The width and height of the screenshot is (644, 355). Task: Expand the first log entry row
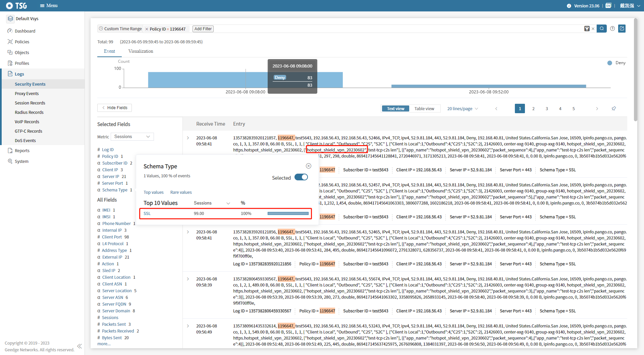coord(188,138)
